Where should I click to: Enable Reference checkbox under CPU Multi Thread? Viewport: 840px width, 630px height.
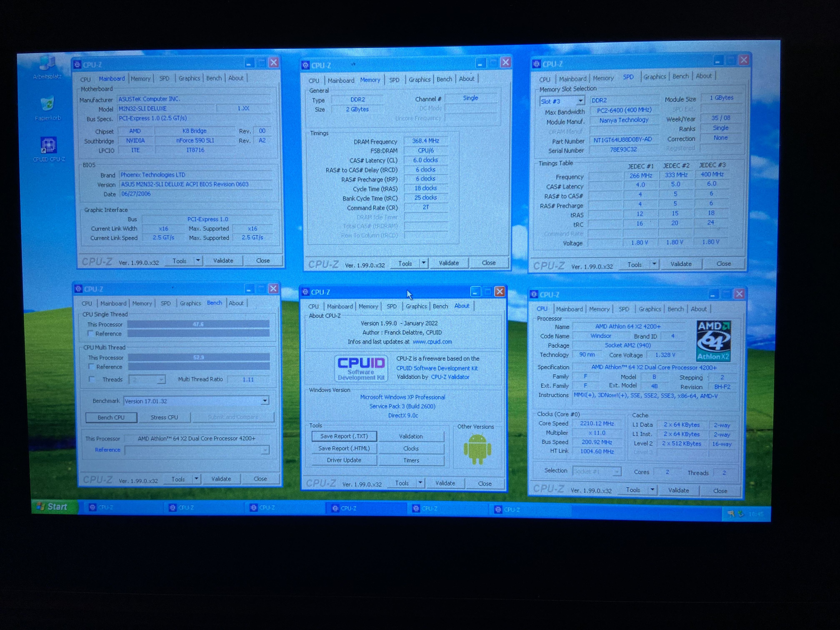tap(91, 366)
